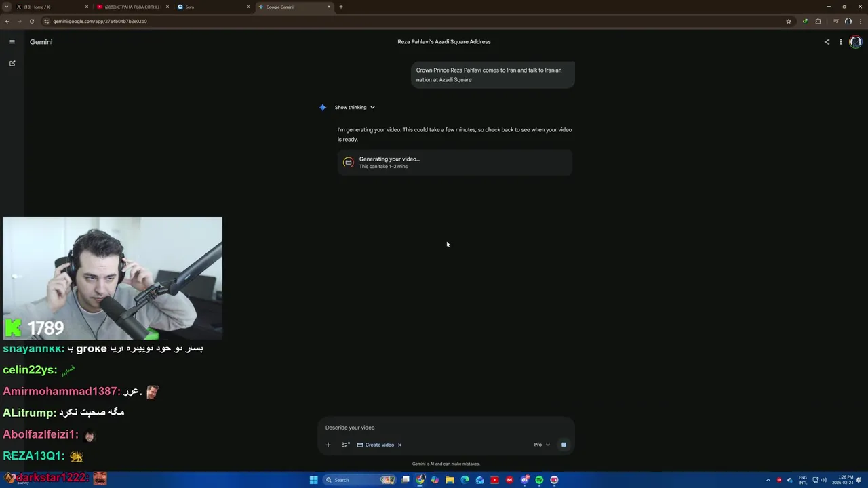Click the blue Gemini sparkle icon beside Show thinking

pyautogui.click(x=323, y=107)
